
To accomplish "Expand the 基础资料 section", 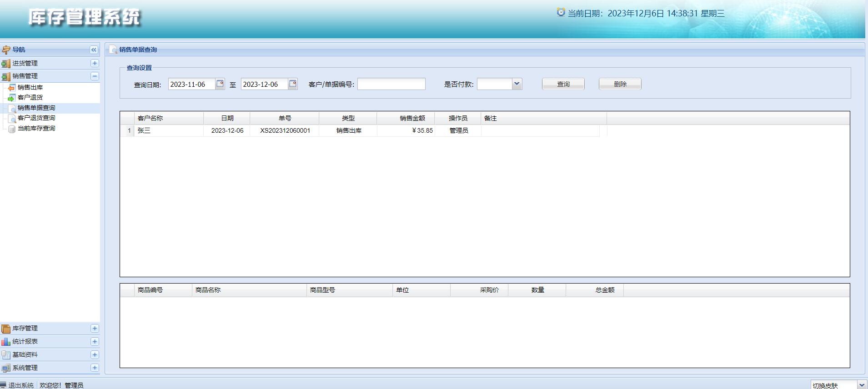I will [95, 354].
